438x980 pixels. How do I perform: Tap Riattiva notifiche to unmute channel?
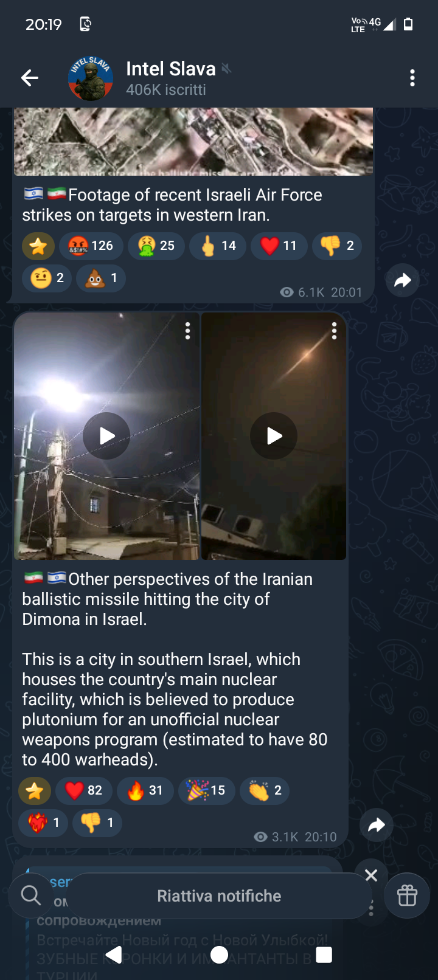219,896
